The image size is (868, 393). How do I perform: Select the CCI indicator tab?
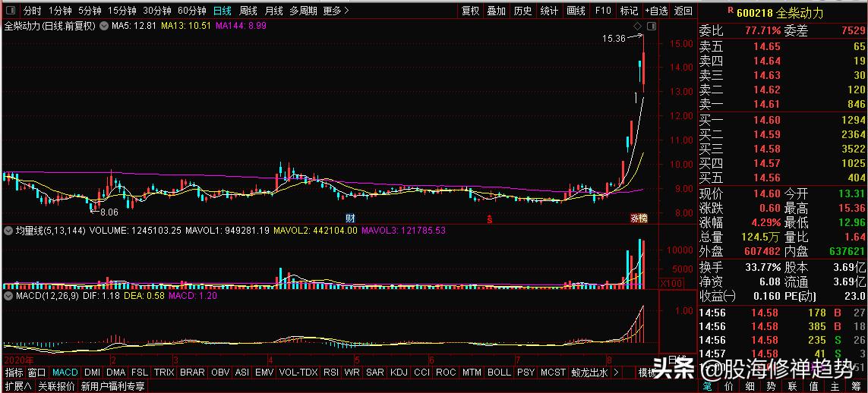(421, 373)
